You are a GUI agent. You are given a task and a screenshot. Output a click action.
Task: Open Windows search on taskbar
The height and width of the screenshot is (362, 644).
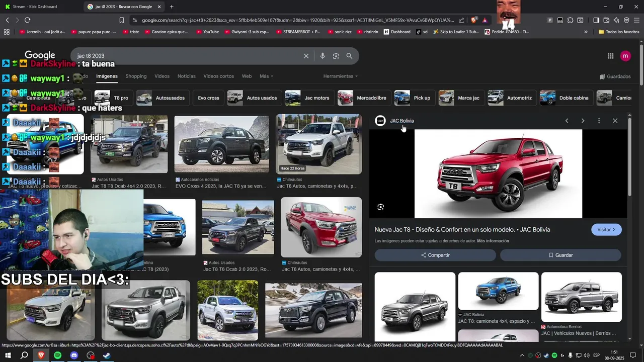pyautogui.click(x=24, y=355)
